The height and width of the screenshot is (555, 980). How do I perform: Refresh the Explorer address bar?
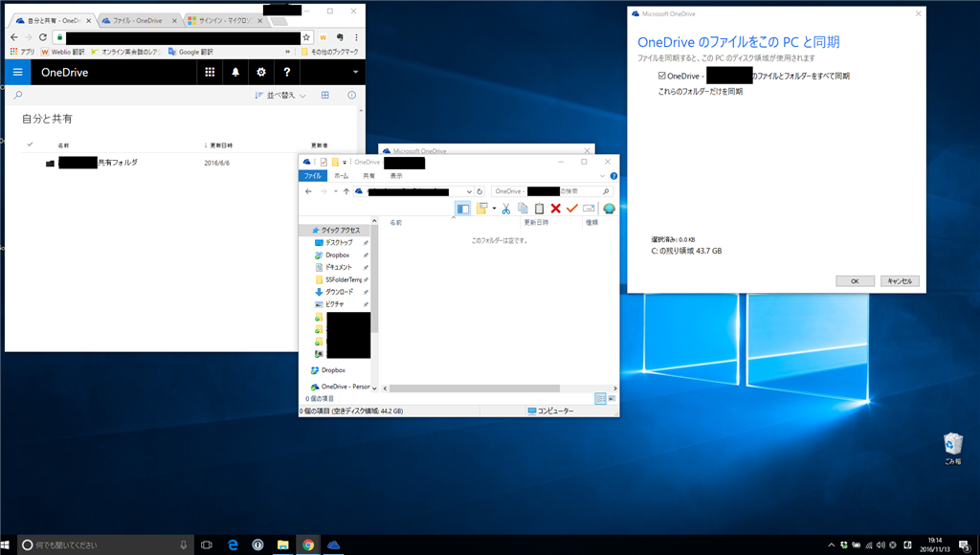click(x=479, y=192)
